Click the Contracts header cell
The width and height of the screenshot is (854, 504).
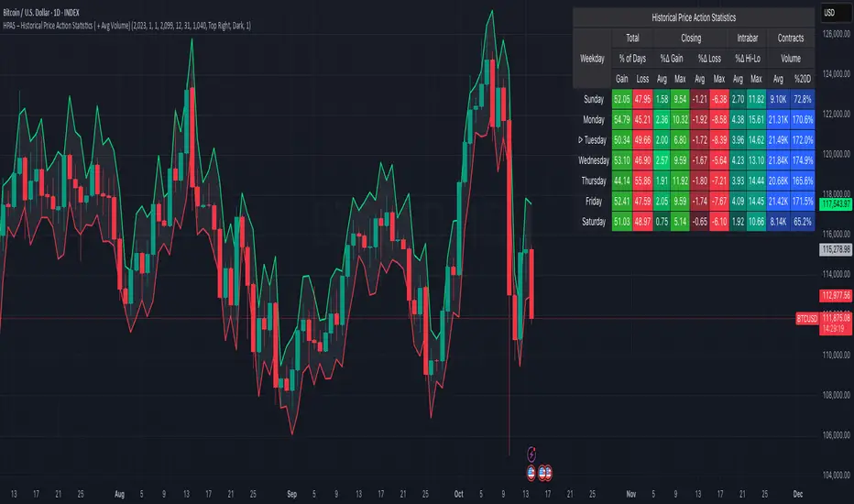pyautogui.click(x=790, y=38)
